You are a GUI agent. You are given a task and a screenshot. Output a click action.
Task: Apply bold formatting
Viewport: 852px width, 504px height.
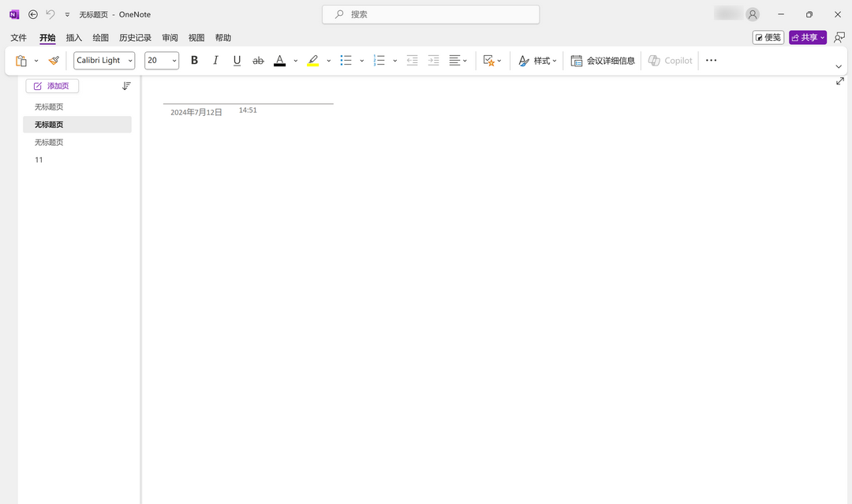194,60
